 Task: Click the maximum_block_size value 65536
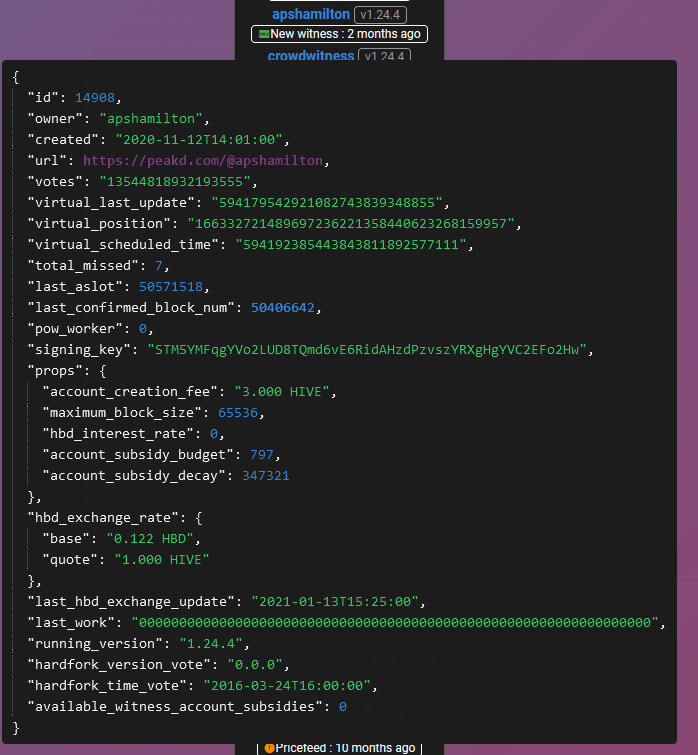tap(238, 413)
